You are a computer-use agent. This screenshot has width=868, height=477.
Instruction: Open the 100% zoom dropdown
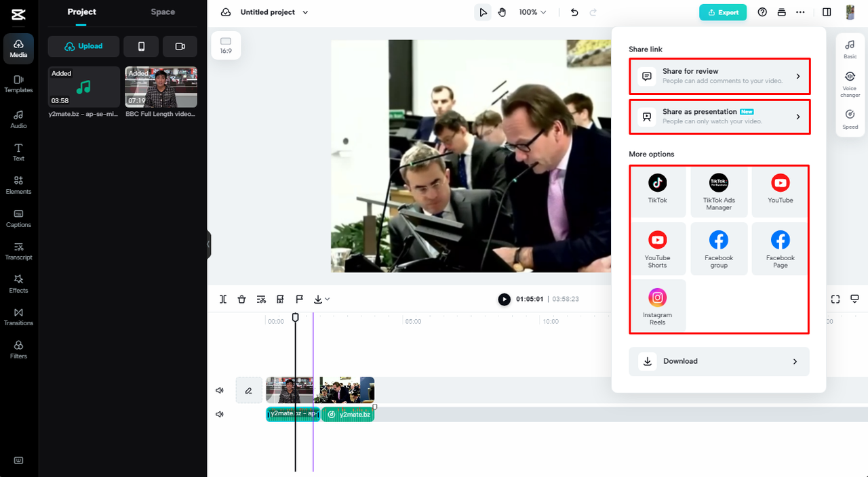[x=532, y=12]
